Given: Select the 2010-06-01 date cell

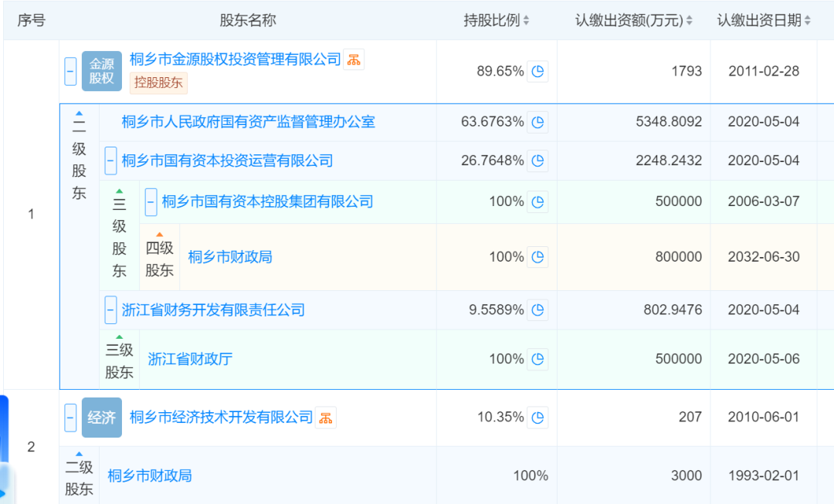Looking at the screenshot, I should tap(764, 418).
